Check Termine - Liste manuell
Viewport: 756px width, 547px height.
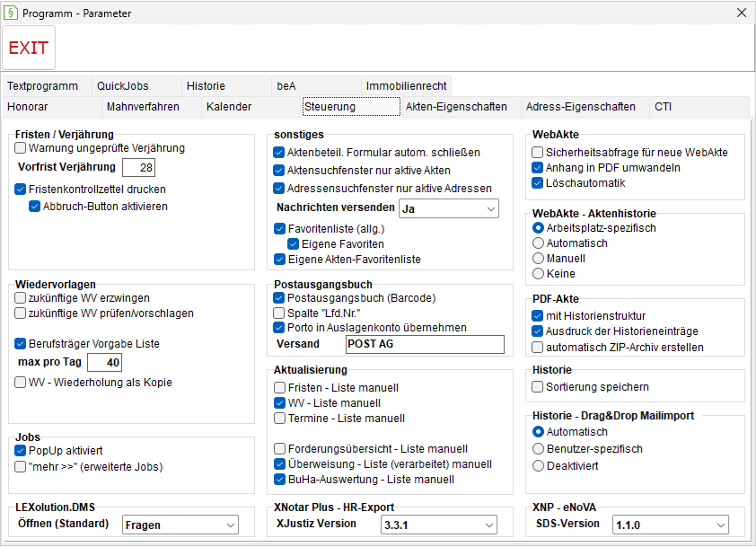point(279,419)
